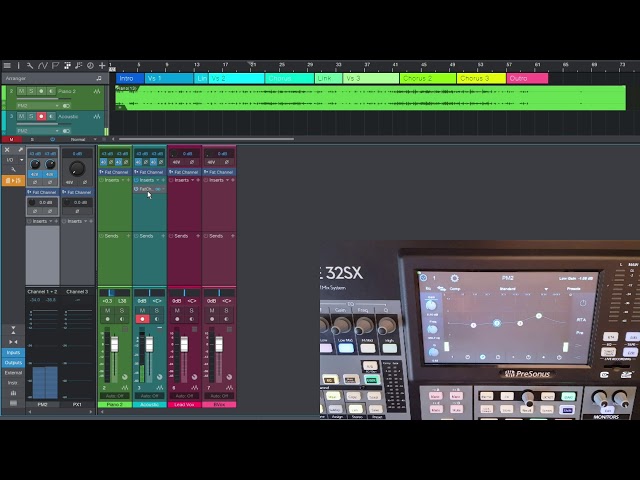
Task: Mute the Piano 2 track in the track list
Action: click(21, 91)
